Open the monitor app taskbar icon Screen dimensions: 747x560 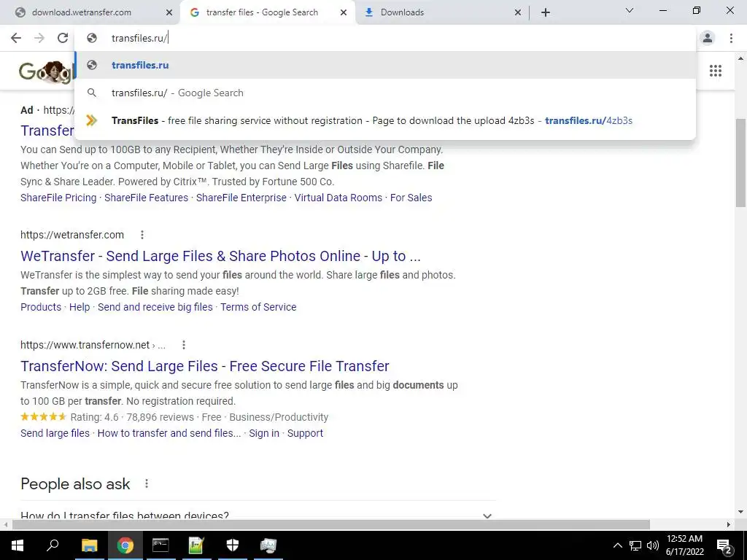pyautogui.click(x=268, y=545)
